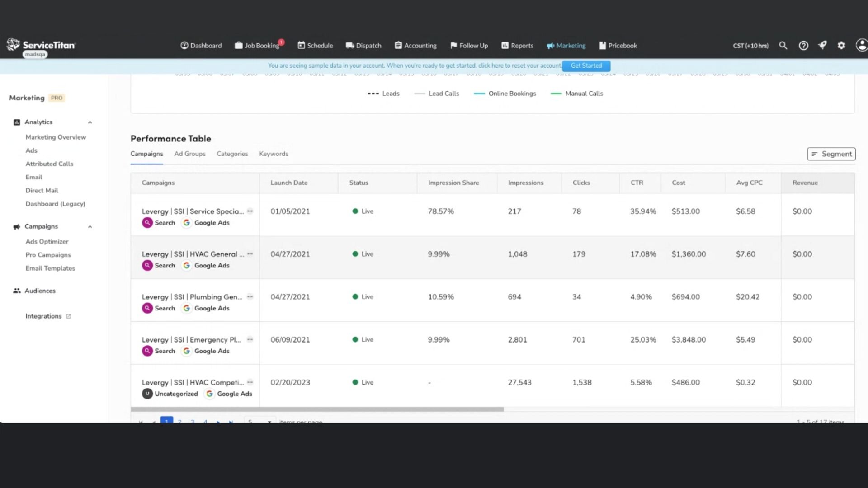
Task: Open Email Templates in sidebar
Action: coord(50,268)
